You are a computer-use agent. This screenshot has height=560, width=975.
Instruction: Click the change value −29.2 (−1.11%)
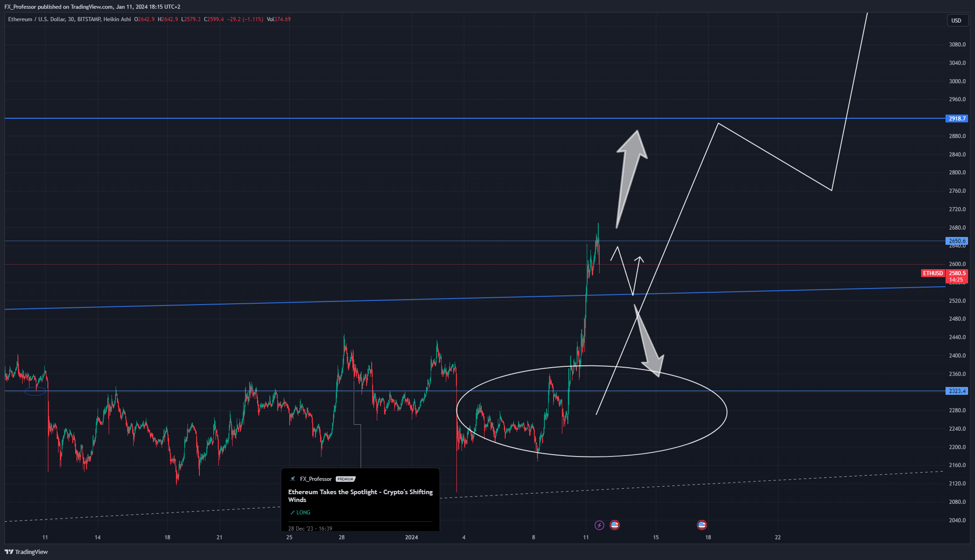coord(245,19)
